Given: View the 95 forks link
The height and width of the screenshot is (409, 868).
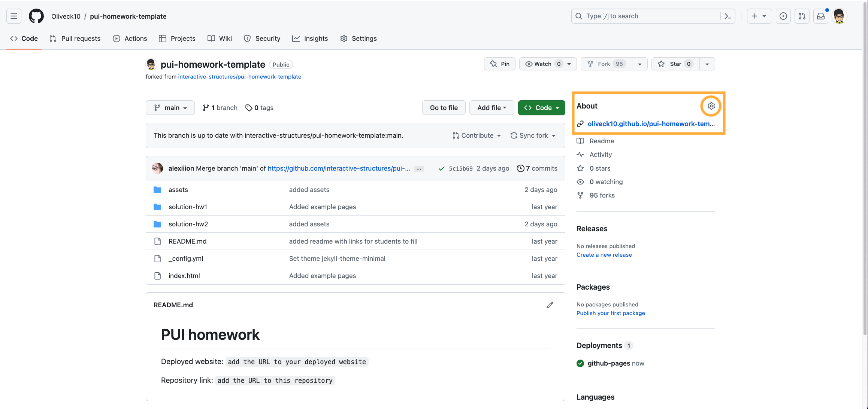Looking at the screenshot, I should tap(596, 195).
